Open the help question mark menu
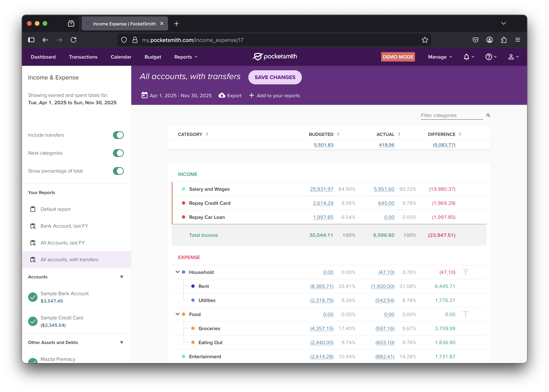Image resolution: width=549 pixels, height=392 pixels. click(x=489, y=57)
